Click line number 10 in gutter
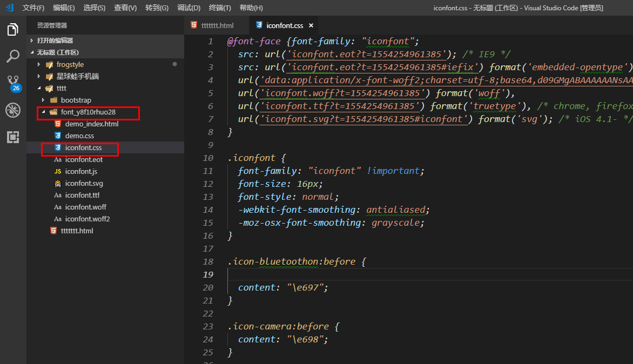The height and width of the screenshot is (364, 633). [x=208, y=158]
